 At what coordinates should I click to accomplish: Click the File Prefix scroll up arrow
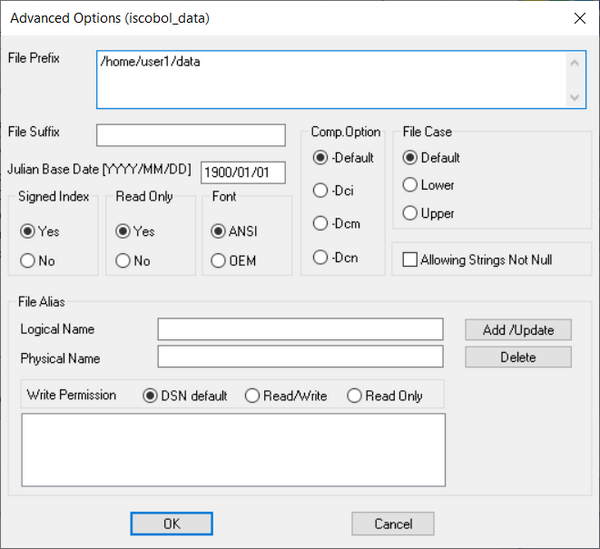574,63
